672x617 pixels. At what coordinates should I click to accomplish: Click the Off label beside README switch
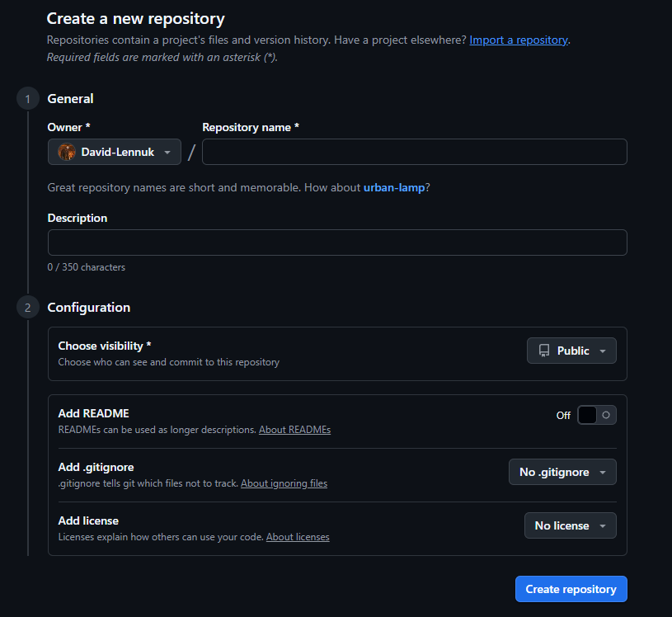coord(563,416)
